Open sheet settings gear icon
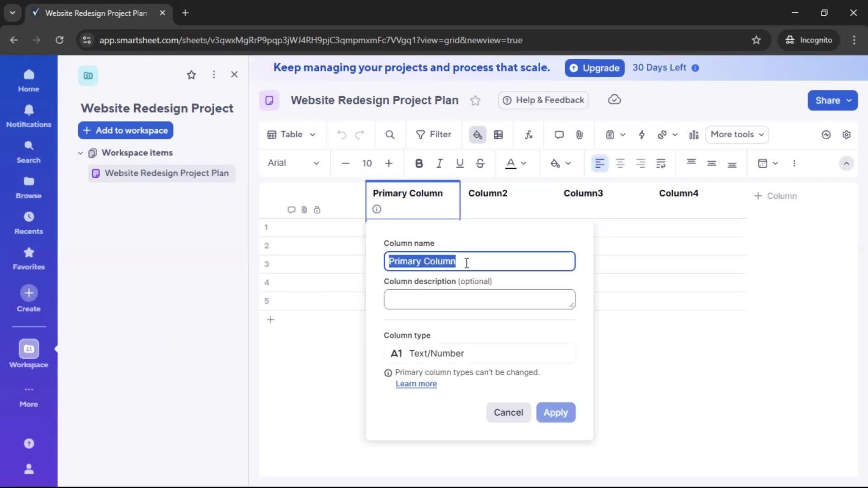868x488 pixels. pyautogui.click(x=847, y=135)
